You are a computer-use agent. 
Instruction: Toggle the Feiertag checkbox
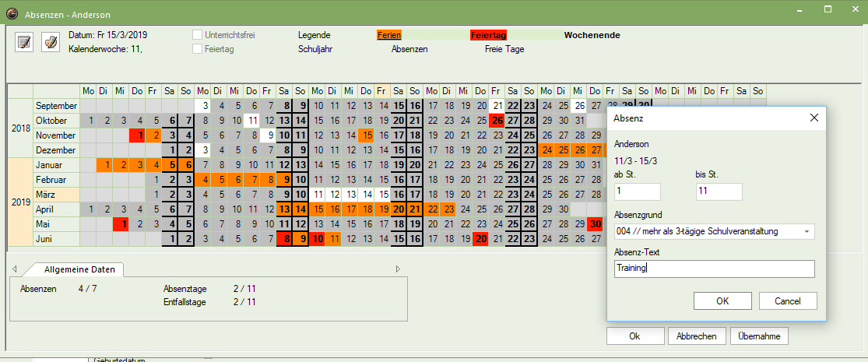198,49
